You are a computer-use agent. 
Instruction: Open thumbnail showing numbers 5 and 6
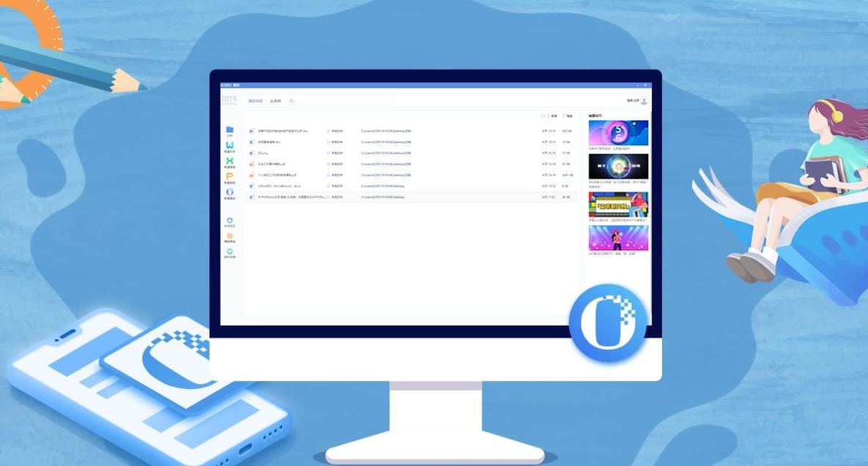pyautogui.click(x=618, y=133)
